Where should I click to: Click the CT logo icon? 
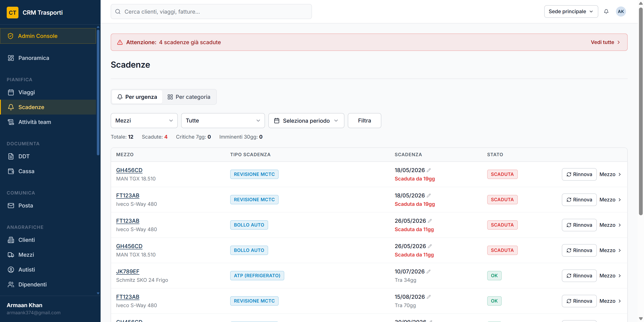coord(13,13)
